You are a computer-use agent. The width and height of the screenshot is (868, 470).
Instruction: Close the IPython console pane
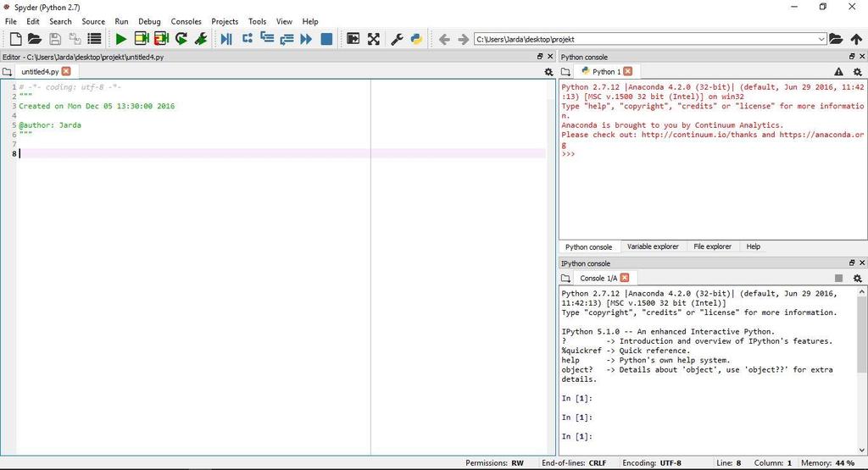tap(862, 263)
